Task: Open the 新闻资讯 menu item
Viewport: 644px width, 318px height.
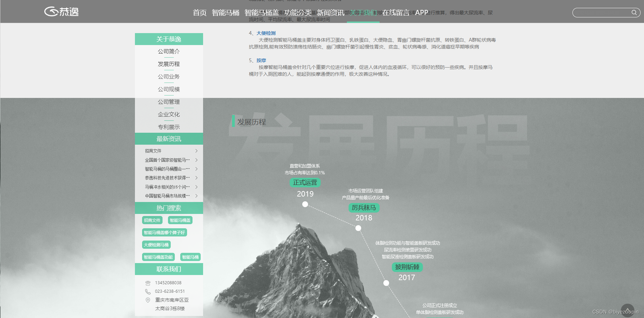Action: [331, 13]
